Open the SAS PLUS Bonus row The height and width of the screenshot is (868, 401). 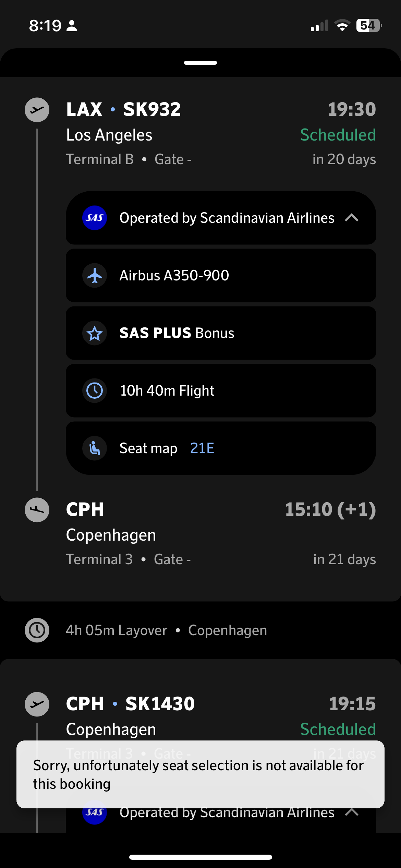click(221, 333)
